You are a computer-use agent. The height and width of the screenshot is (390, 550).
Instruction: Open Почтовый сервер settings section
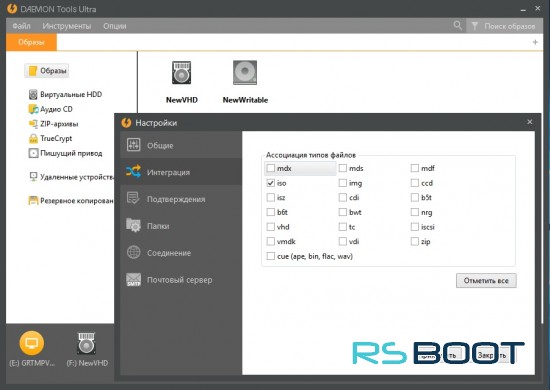[x=181, y=280]
